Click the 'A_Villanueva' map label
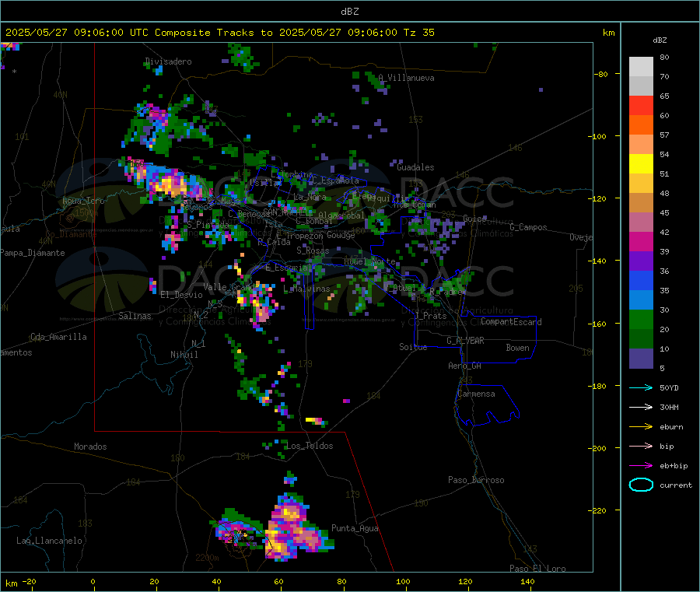Image resolution: width=700 pixels, height=592 pixels. [x=406, y=78]
